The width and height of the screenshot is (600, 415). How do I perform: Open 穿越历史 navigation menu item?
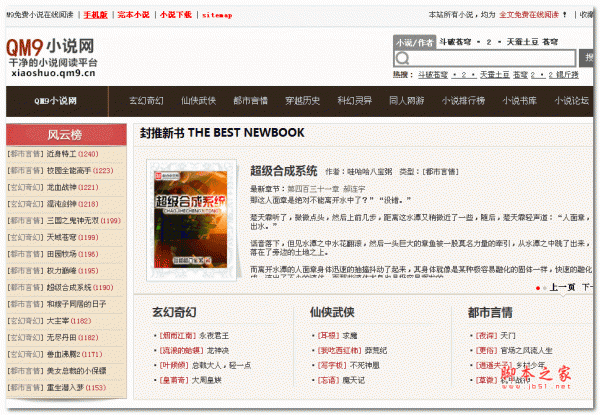click(x=303, y=101)
